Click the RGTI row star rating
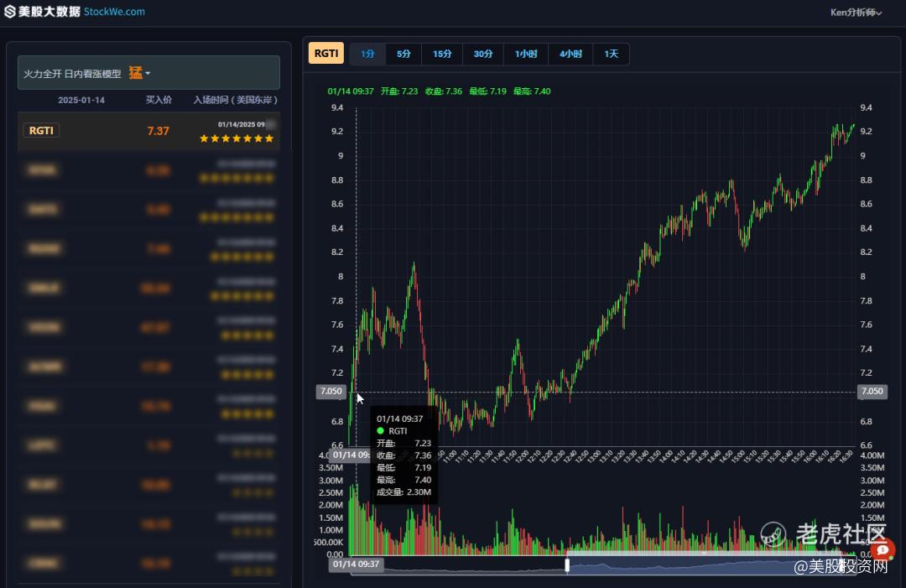This screenshot has width=906, height=588. (237, 138)
